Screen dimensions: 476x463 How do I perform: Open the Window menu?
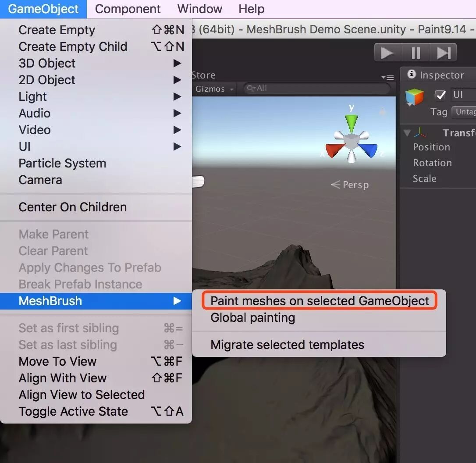click(200, 9)
